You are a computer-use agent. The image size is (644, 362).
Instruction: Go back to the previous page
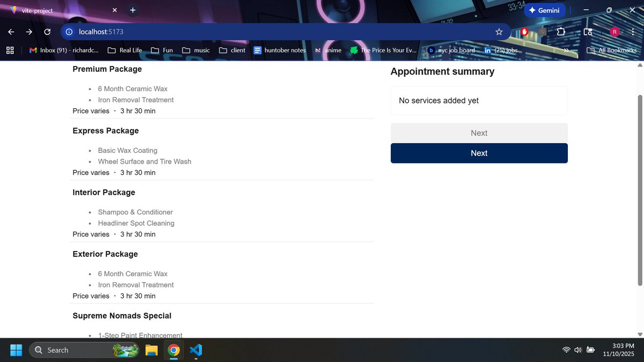coord(11,32)
